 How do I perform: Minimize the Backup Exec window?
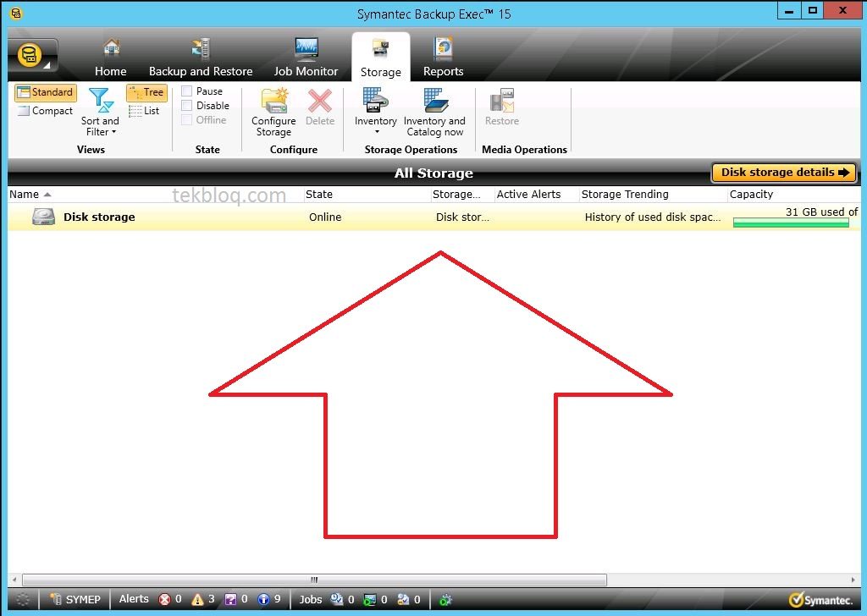click(x=789, y=10)
